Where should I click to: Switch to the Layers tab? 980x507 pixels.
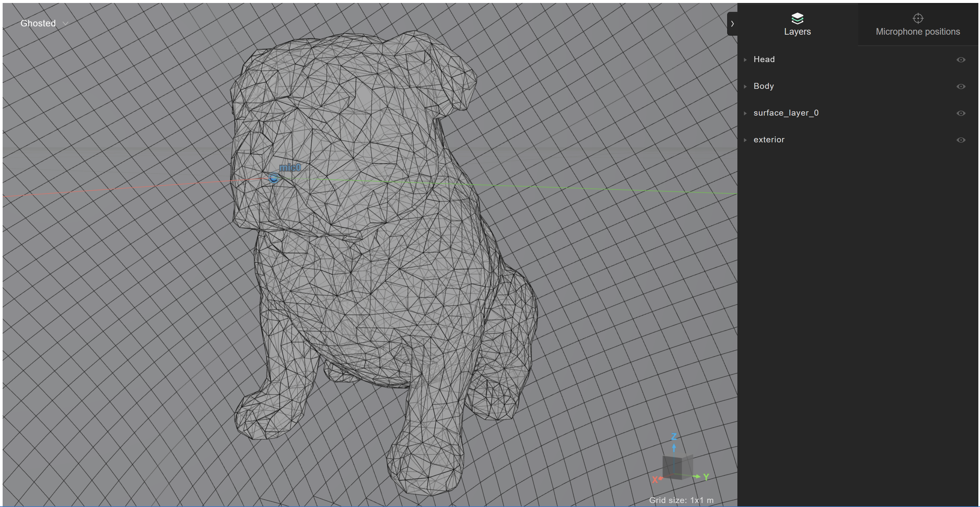point(798,24)
